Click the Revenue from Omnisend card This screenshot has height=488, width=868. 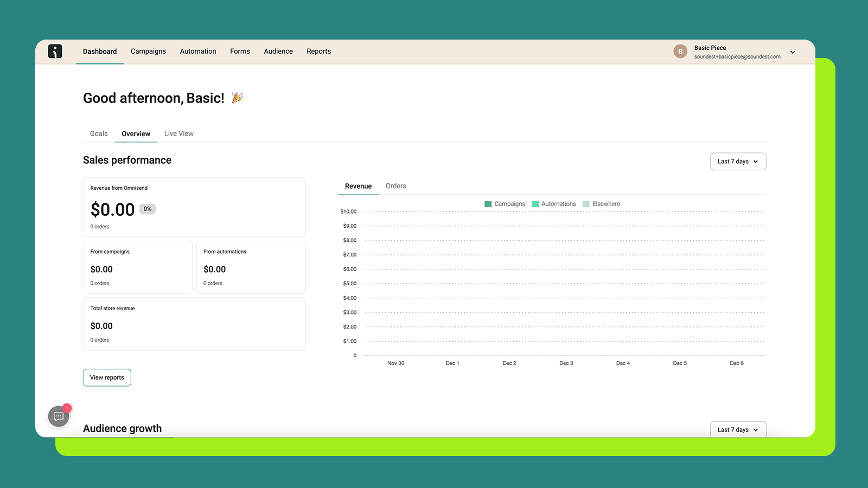click(194, 207)
